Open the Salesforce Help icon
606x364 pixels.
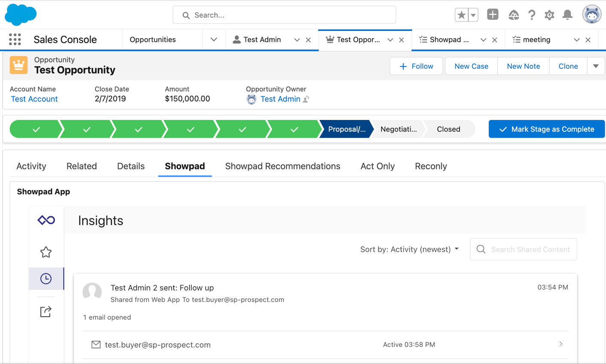click(x=532, y=15)
